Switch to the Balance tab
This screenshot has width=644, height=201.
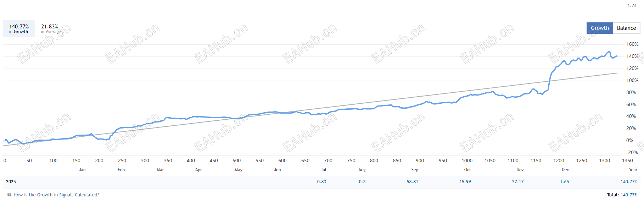(x=626, y=28)
